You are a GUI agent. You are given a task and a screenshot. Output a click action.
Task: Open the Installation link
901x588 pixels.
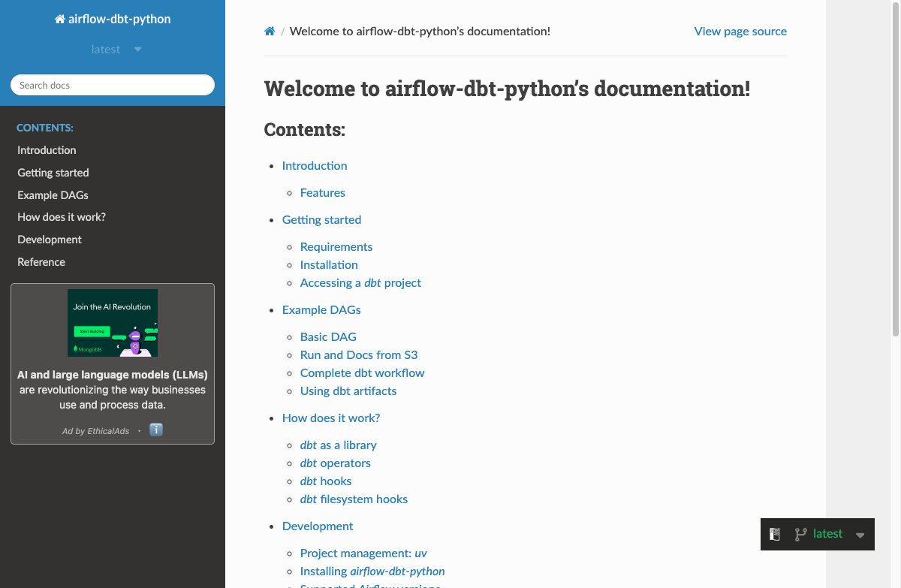tap(329, 265)
